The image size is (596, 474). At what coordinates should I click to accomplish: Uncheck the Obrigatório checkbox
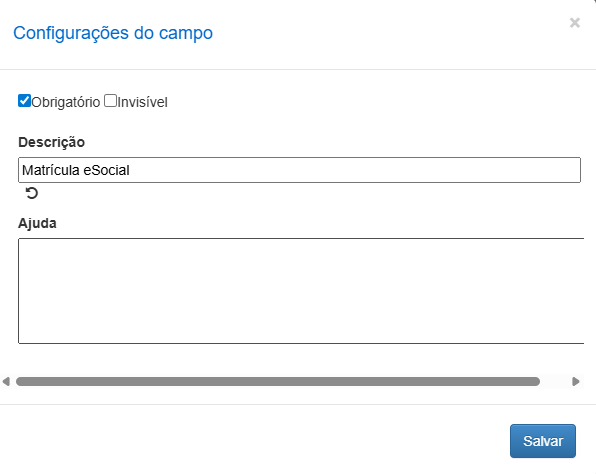click(24, 101)
